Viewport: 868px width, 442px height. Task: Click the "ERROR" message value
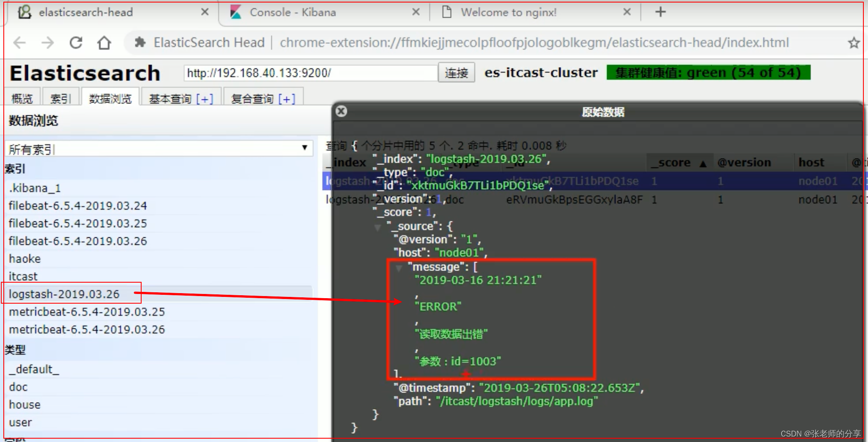[438, 307]
